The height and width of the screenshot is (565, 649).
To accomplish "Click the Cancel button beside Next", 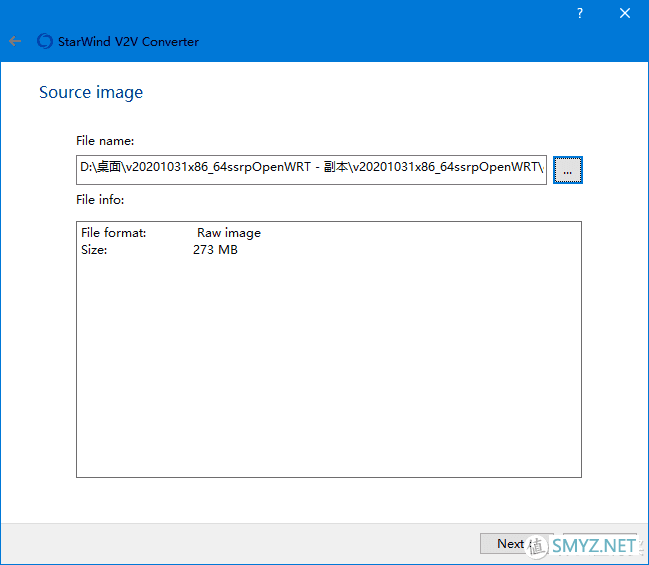I will pos(598,544).
